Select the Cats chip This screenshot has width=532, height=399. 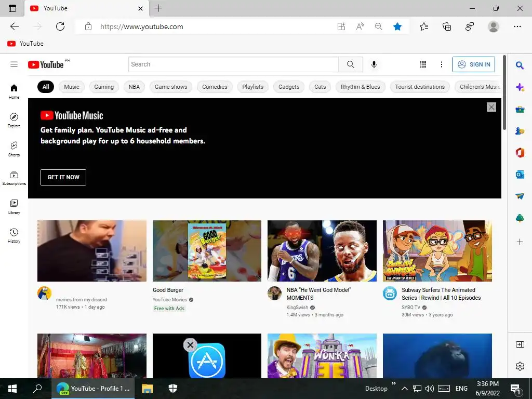[320, 87]
